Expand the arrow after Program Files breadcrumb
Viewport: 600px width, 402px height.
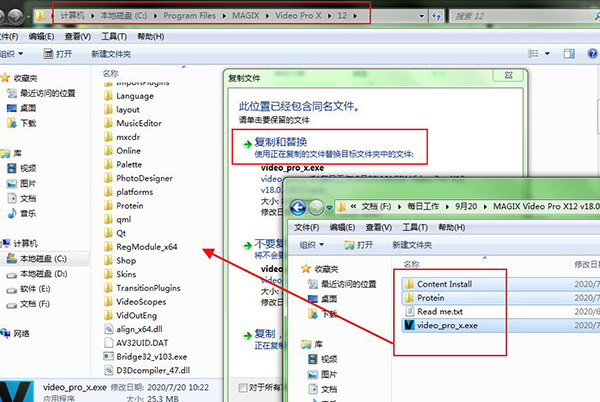[224, 16]
